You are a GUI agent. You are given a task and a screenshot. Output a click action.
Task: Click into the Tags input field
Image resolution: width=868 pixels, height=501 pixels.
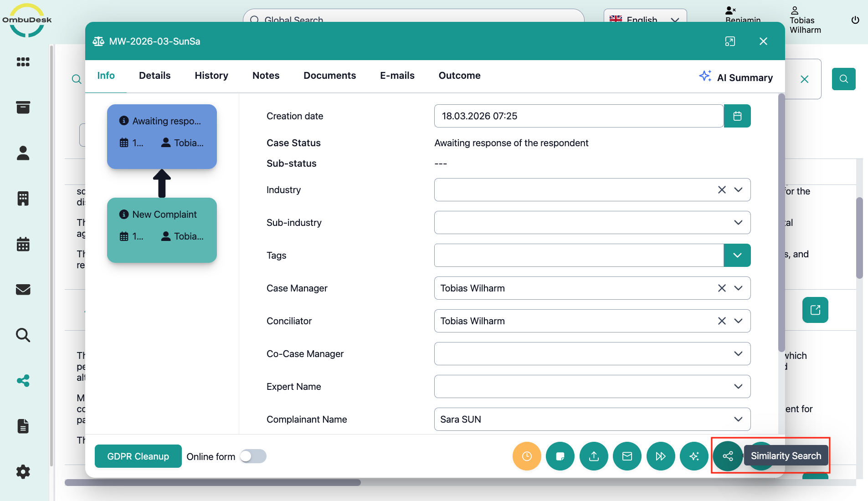pos(579,256)
